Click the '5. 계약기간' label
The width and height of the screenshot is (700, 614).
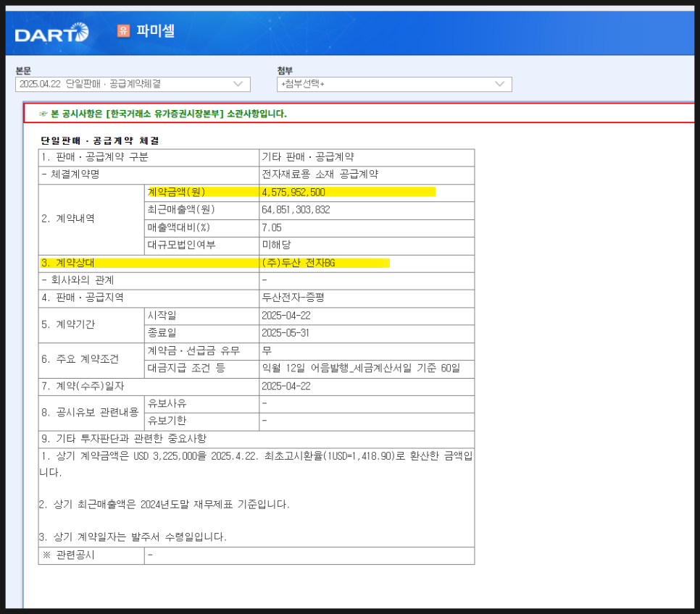(x=68, y=324)
